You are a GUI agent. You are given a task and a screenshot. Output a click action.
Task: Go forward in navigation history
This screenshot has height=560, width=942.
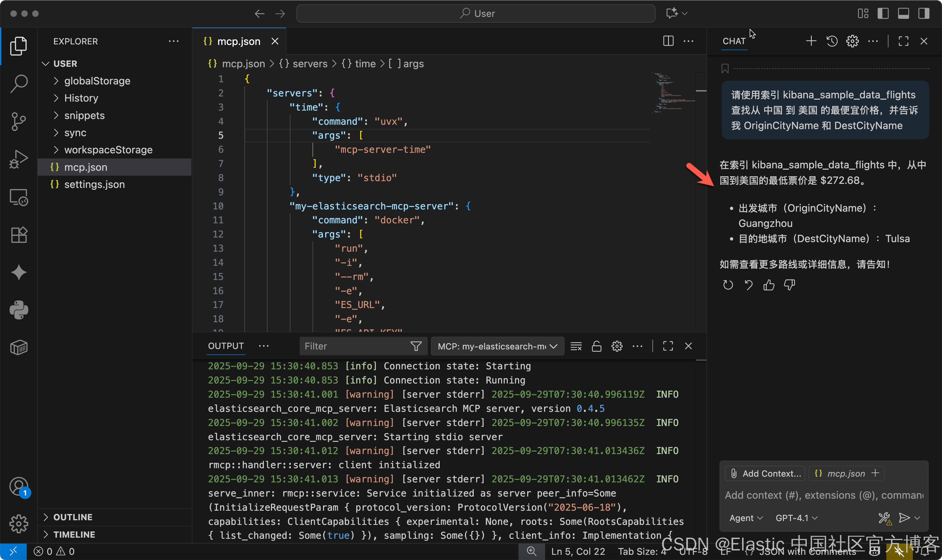click(x=280, y=14)
